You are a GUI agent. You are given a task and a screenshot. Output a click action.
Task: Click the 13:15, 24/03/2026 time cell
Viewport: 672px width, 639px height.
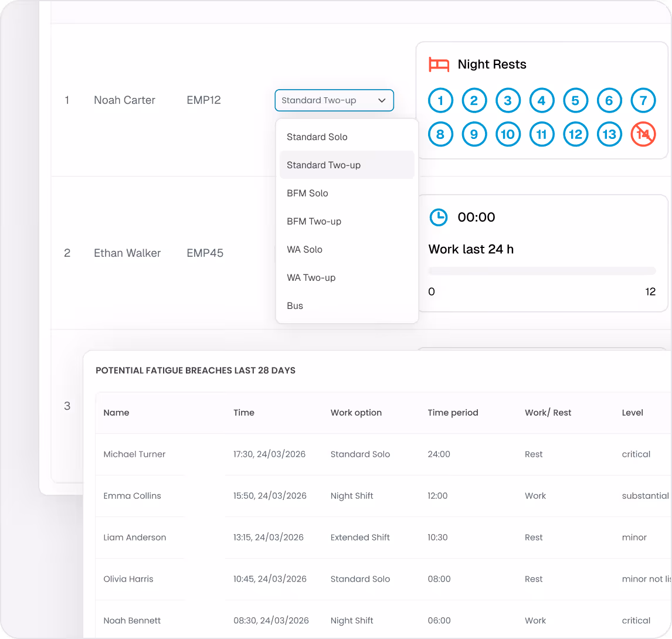click(269, 538)
